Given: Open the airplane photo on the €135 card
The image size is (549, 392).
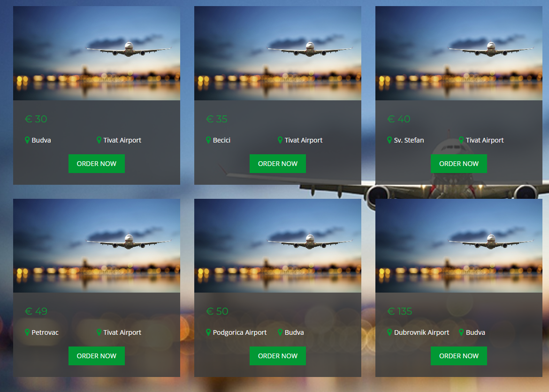Looking at the screenshot, I should click(x=458, y=246).
